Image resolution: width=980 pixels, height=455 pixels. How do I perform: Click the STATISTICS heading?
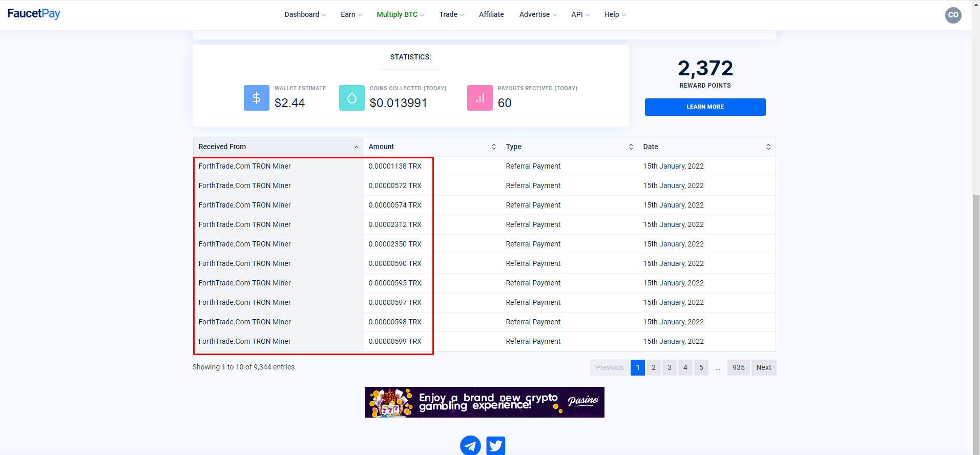point(410,57)
